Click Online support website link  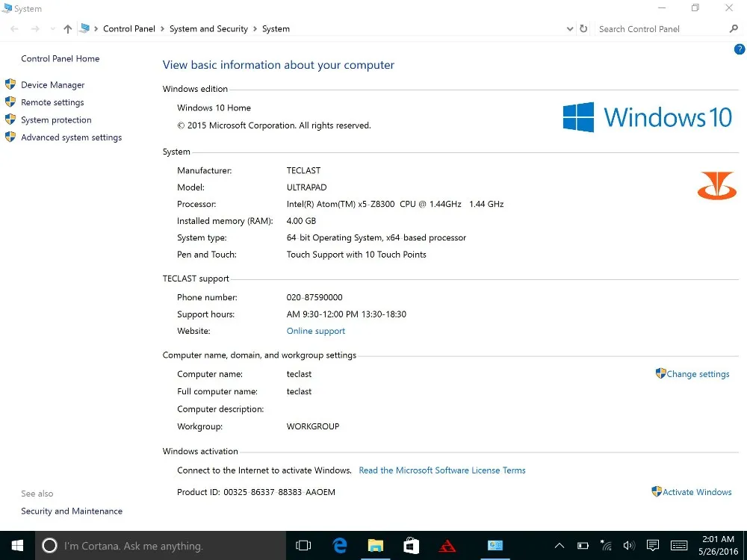coord(316,331)
